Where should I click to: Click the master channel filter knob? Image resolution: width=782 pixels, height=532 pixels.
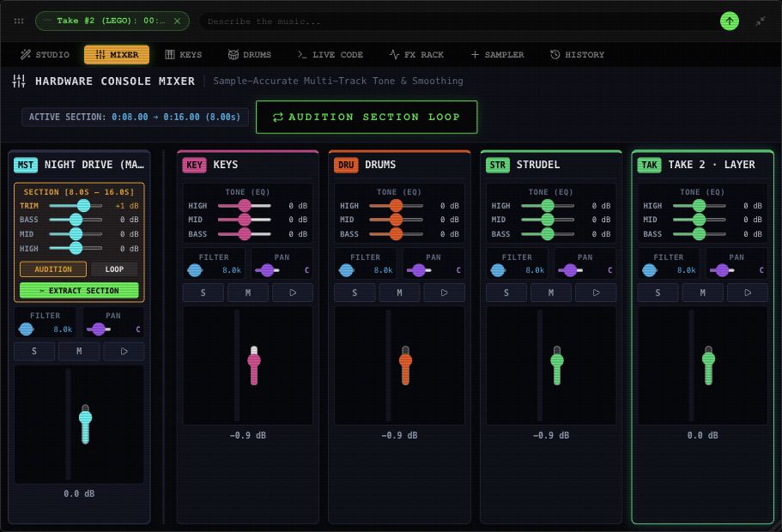click(x=26, y=329)
